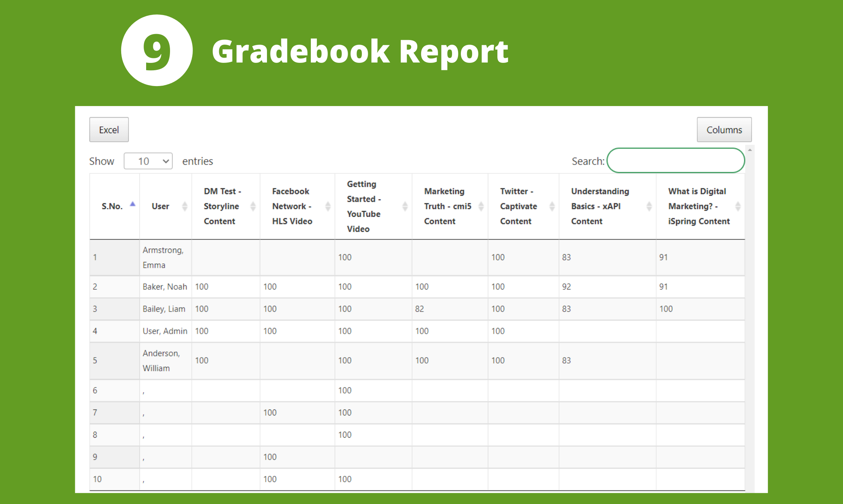Click Baker, Noah row name
The height and width of the screenshot is (504, 843).
click(164, 287)
